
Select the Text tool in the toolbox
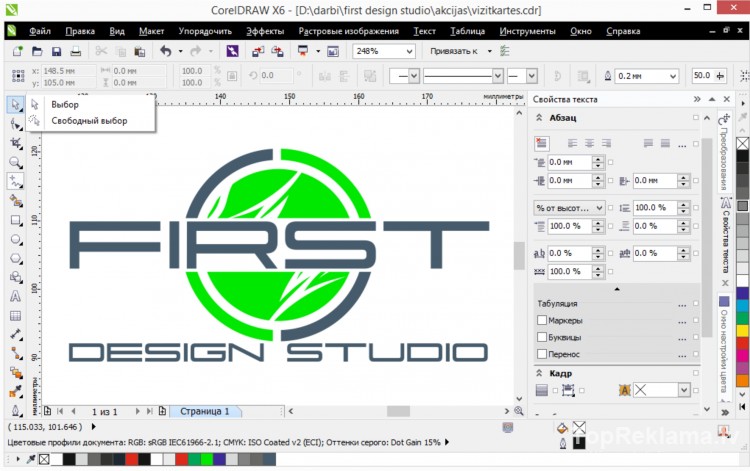(15, 296)
